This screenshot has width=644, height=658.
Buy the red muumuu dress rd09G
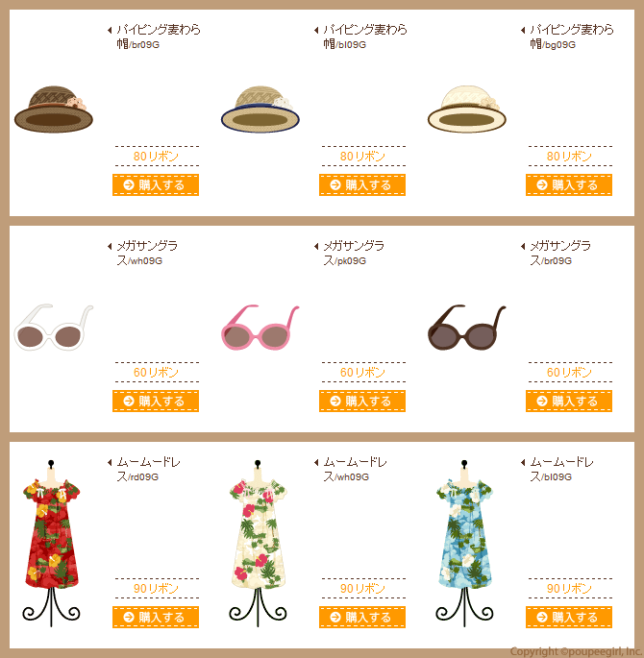pos(156,617)
